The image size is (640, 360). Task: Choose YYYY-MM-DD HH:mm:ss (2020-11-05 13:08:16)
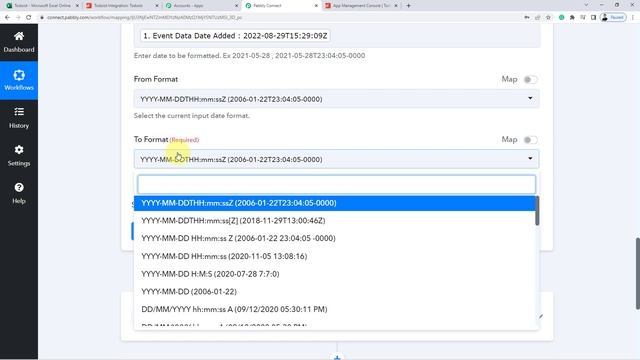click(335, 256)
